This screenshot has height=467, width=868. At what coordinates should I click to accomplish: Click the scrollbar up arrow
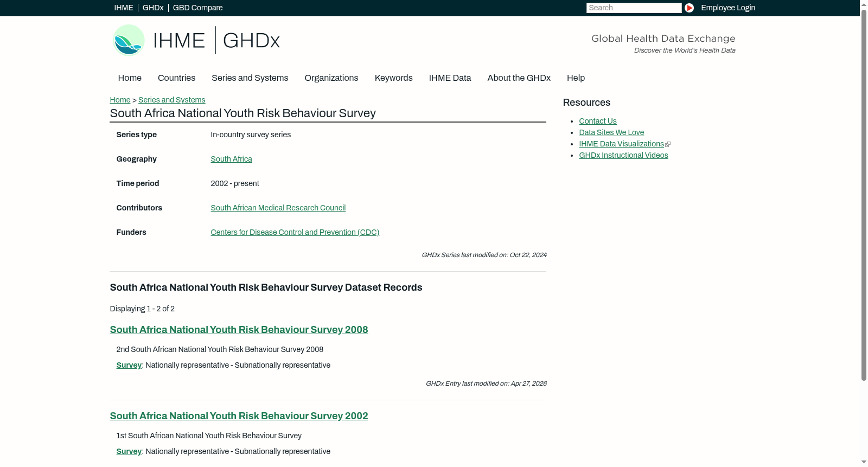coord(864,4)
